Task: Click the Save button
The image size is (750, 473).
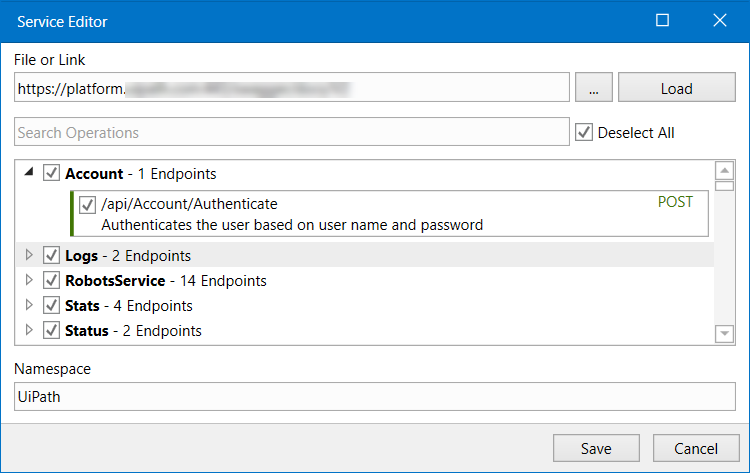Action: 596,449
